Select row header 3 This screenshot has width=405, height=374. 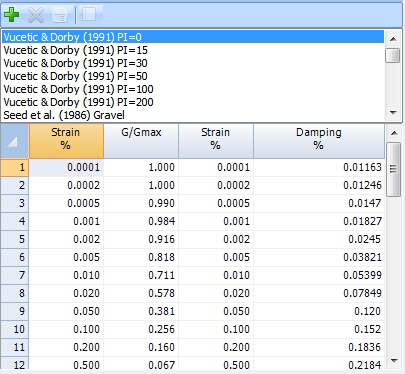14,203
